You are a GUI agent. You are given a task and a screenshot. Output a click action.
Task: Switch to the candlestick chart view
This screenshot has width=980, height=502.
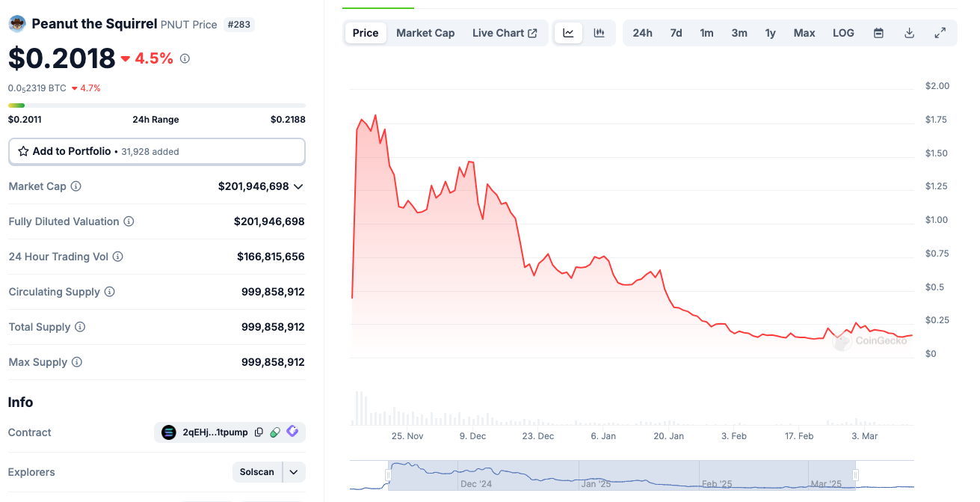pyautogui.click(x=600, y=33)
